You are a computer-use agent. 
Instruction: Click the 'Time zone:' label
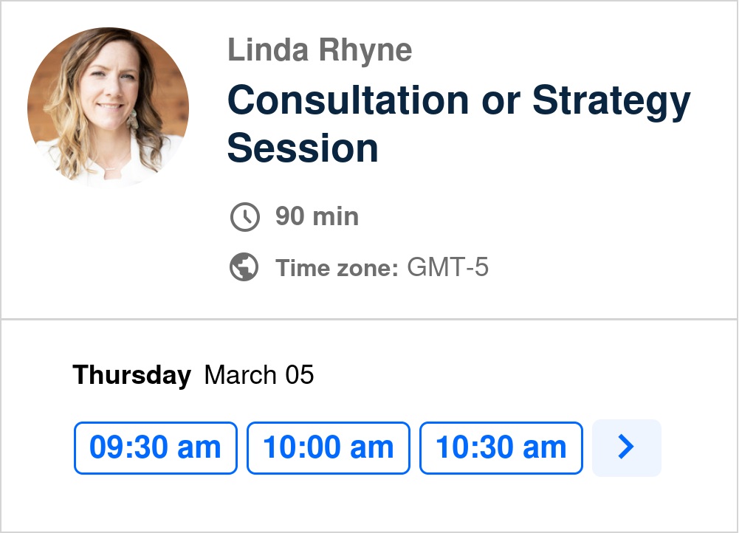[337, 268]
